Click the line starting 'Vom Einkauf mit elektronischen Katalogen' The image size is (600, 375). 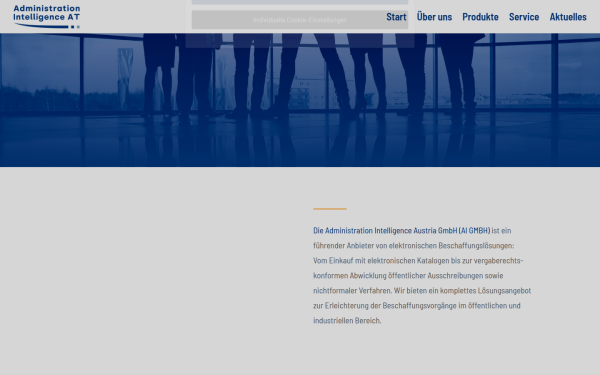[418, 261]
